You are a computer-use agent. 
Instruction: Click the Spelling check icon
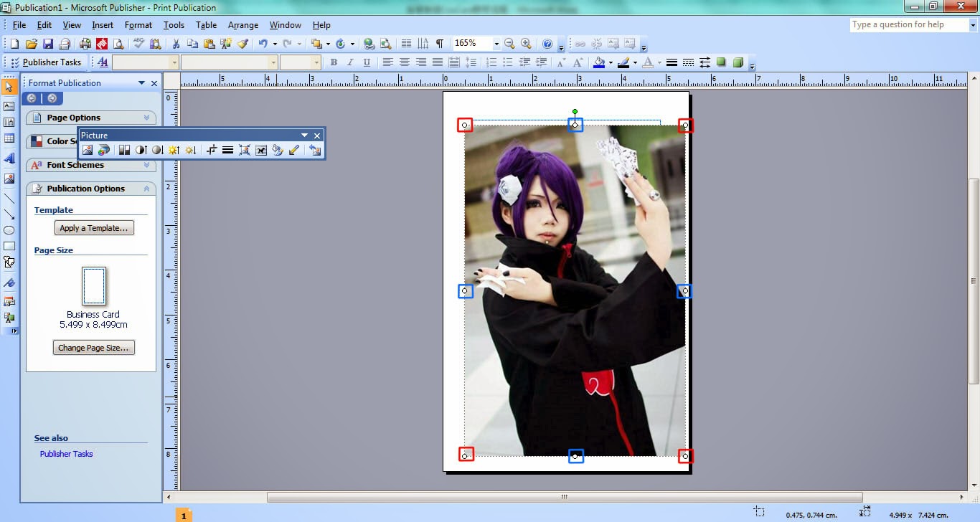(138, 44)
